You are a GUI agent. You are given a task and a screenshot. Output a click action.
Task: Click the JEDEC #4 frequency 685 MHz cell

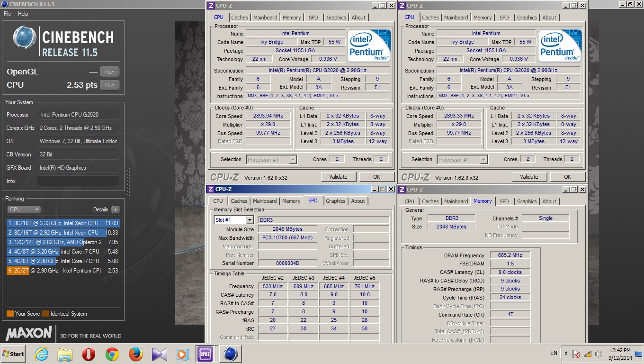334,286
